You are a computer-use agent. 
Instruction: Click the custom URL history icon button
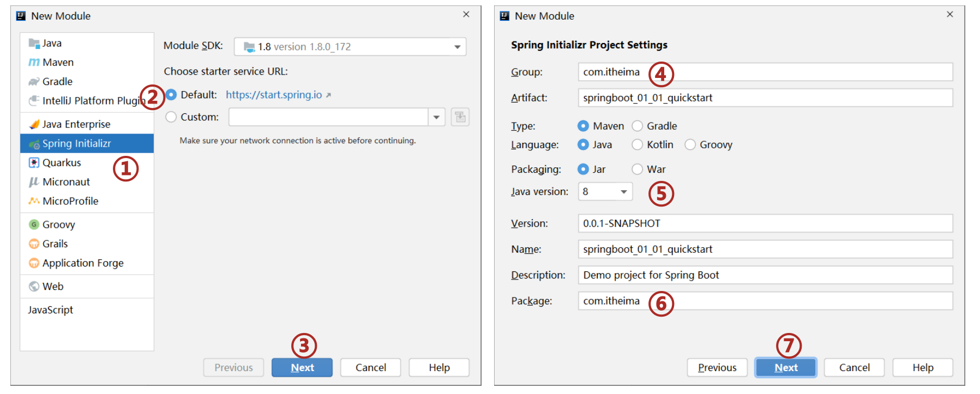click(x=460, y=117)
